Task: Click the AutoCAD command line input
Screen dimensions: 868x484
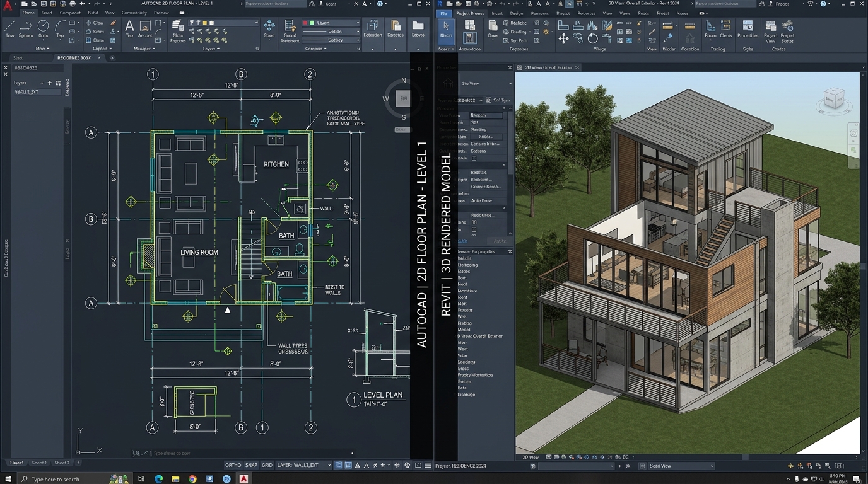Action: (x=243, y=453)
